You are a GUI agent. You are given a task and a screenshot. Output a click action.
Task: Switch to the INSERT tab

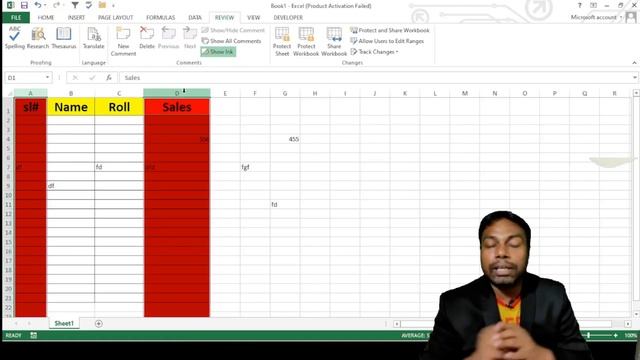coord(76,18)
